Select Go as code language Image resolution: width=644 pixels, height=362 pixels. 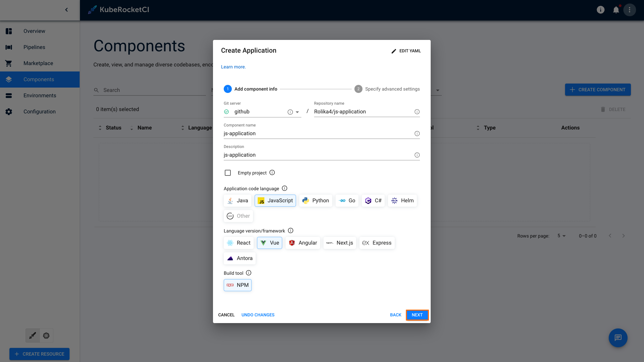pyautogui.click(x=347, y=201)
